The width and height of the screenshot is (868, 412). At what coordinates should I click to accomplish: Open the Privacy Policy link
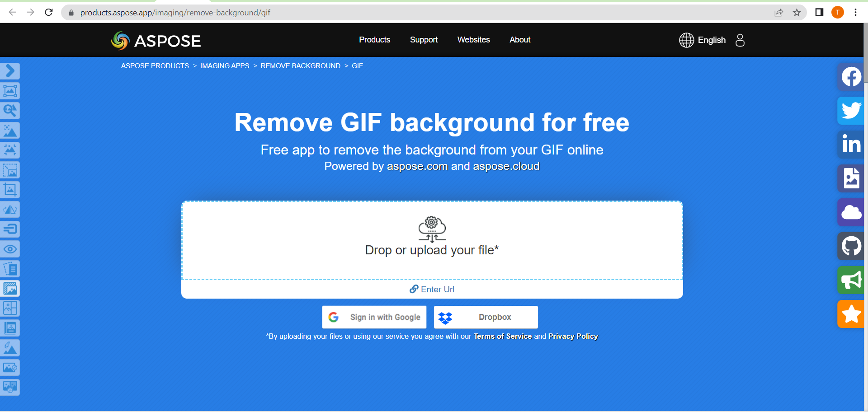point(573,337)
